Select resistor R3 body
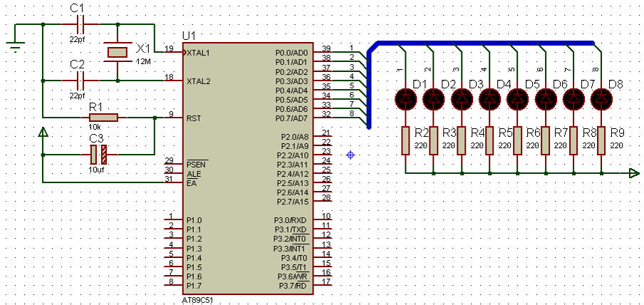The image size is (644, 305). tap(434, 140)
